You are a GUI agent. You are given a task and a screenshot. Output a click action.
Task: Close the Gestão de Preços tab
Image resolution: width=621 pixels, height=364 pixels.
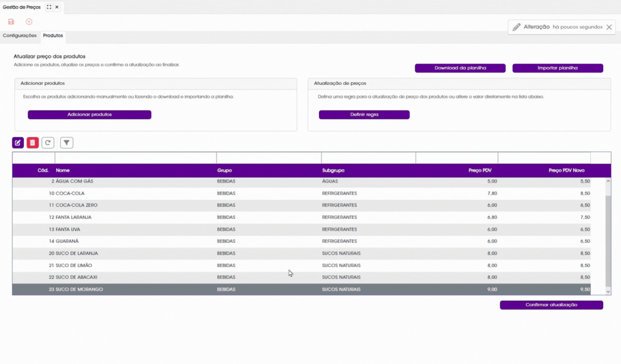[57, 7]
